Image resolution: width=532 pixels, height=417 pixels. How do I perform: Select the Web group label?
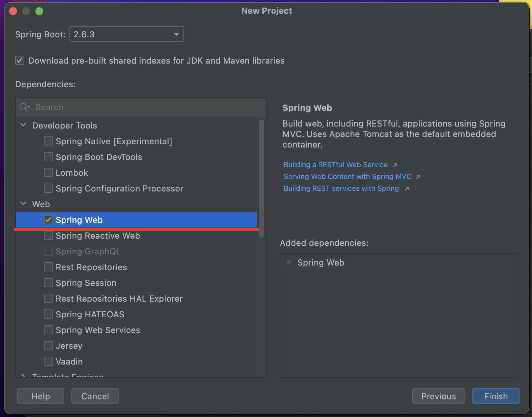point(41,204)
